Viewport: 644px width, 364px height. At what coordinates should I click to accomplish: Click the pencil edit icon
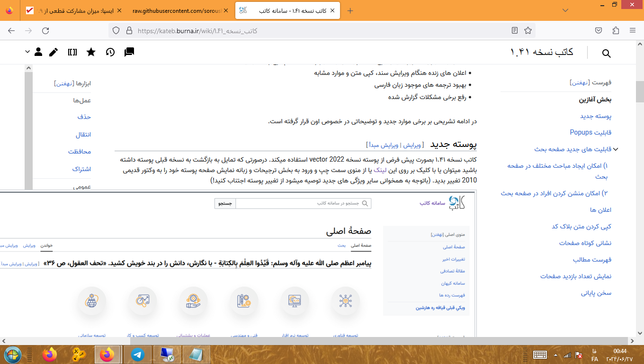coord(54,52)
